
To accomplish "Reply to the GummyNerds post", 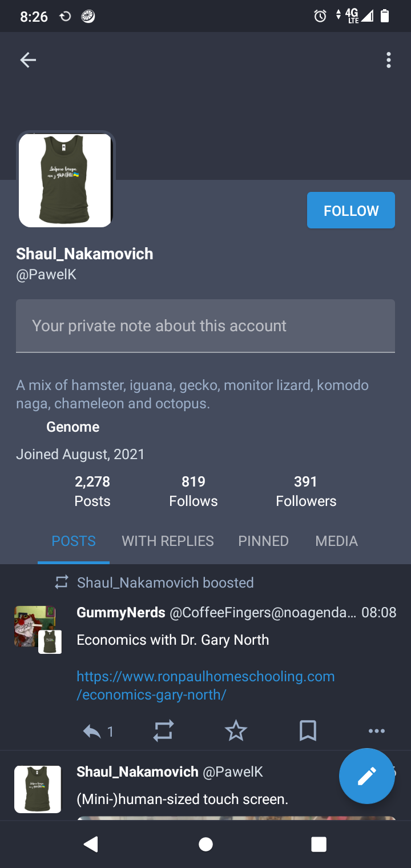I will point(92,731).
